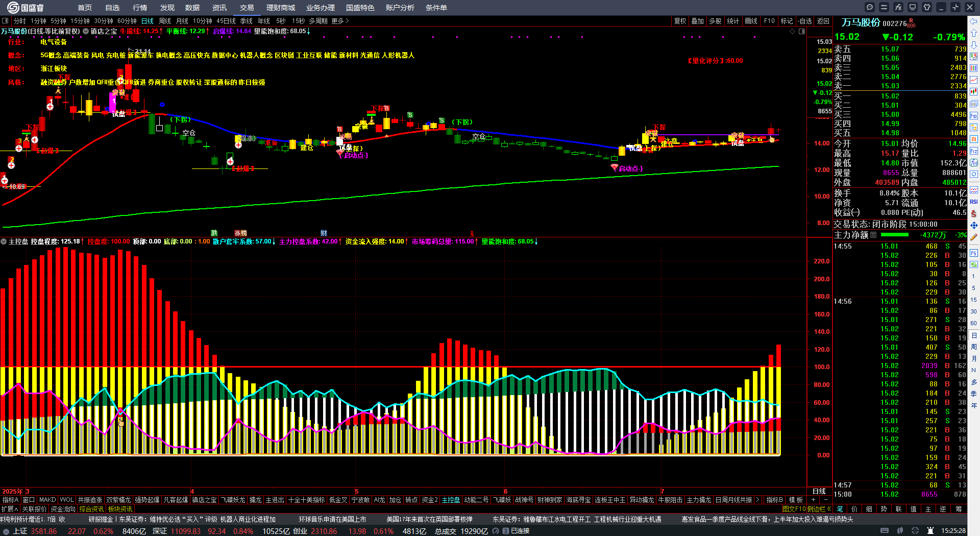Select the blue move cross-arrows tool

[974, 225]
